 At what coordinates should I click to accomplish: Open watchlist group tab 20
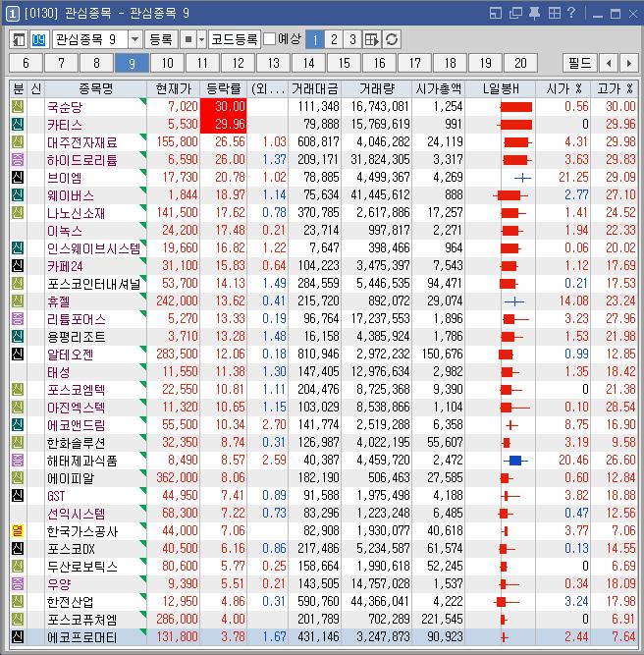click(520, 63)
